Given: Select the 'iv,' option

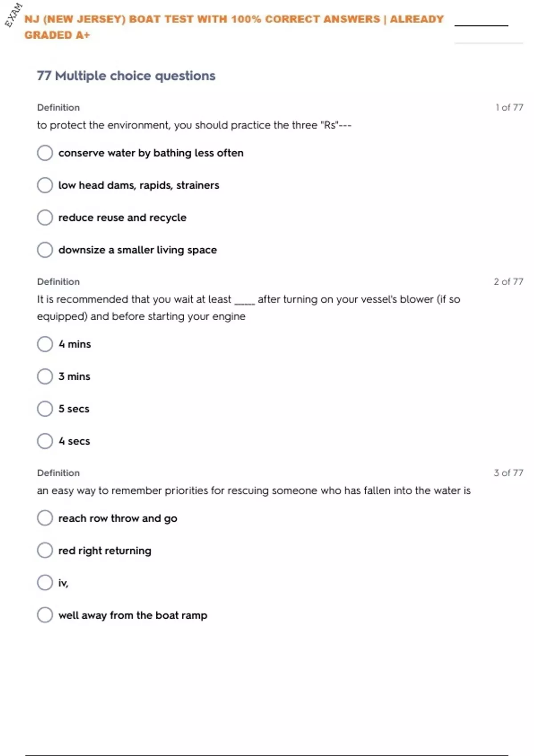Looking at the screenshot, I should (45, 583).
